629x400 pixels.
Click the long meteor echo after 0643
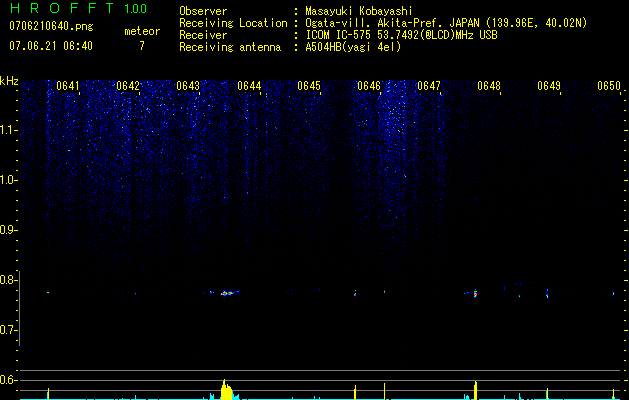(227, 293)
